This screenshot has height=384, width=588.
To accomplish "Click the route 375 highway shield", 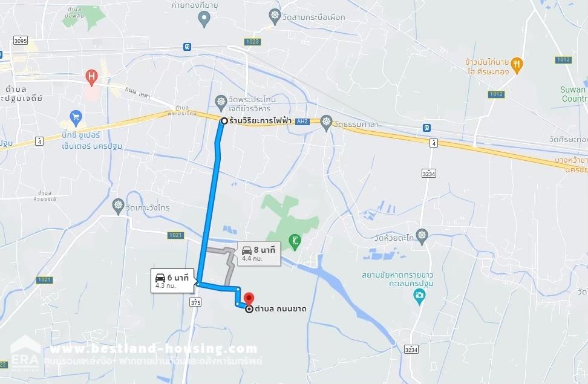I will [195, 302].
